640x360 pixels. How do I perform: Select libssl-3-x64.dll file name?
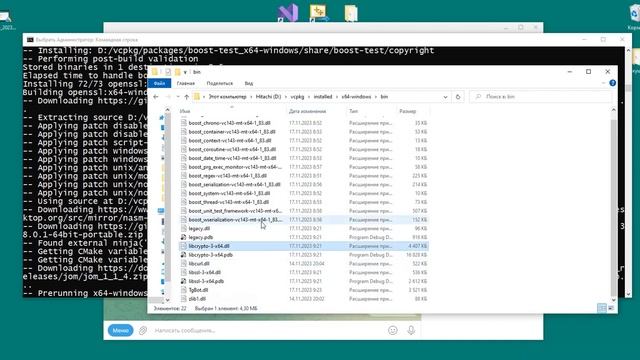tap(205, 272)
